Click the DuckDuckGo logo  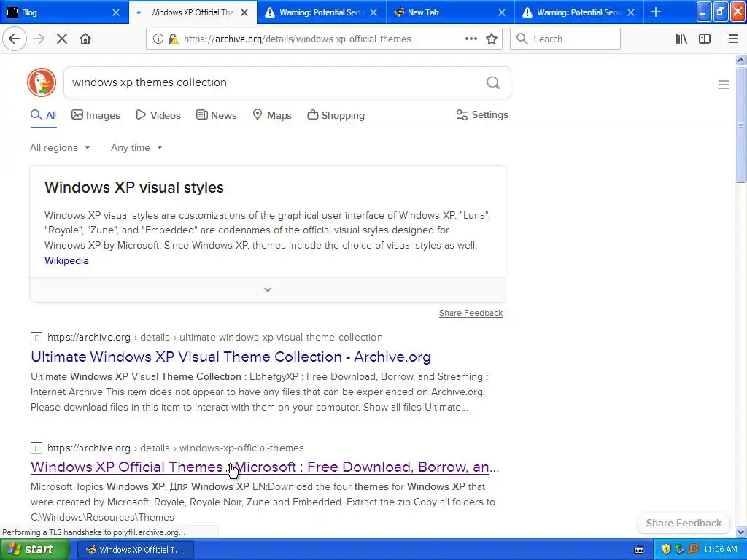pyautogui.click(x=42, y=82)
